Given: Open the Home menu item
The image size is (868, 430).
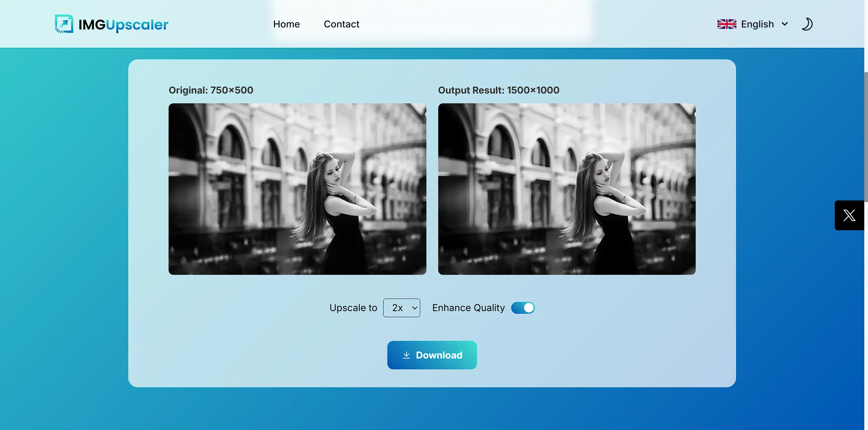Looking at the screenshot, I should [x=286, y=23].
